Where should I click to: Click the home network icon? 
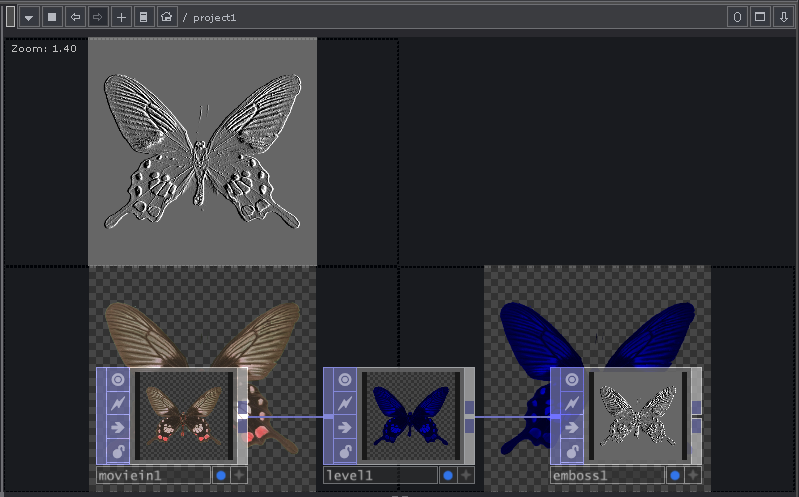167,17
